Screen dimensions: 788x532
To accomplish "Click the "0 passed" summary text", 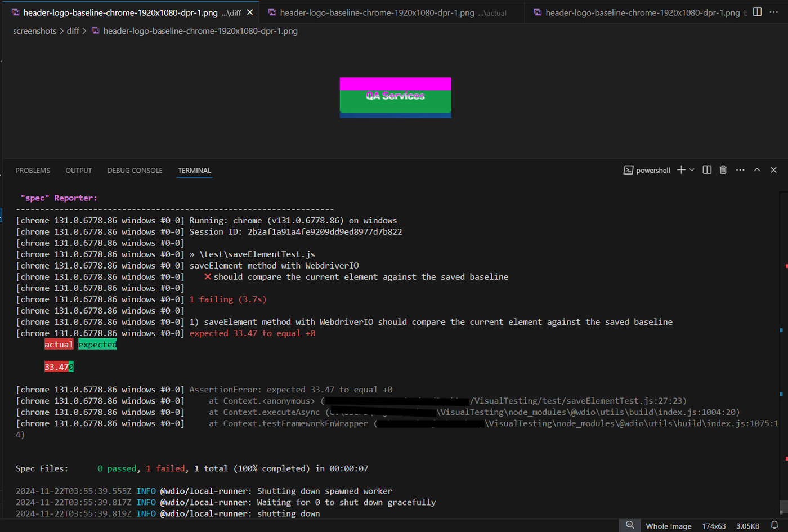I will (117, 468).
